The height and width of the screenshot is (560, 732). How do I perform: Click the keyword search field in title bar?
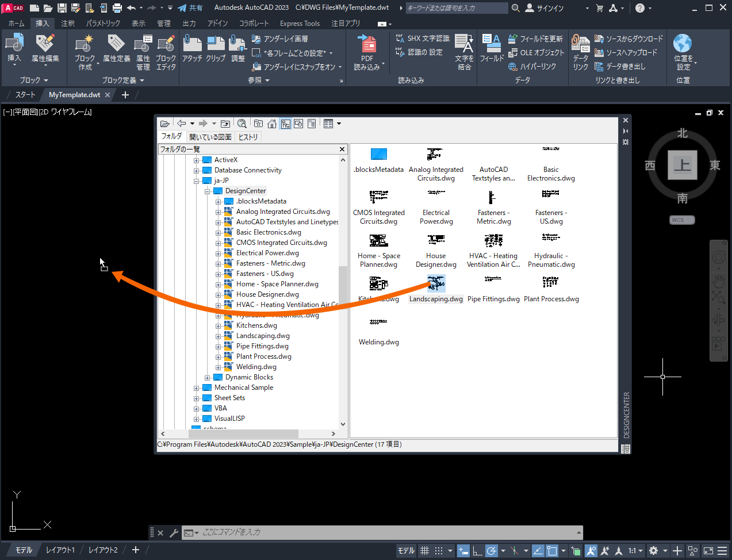[x=457, y=8]
